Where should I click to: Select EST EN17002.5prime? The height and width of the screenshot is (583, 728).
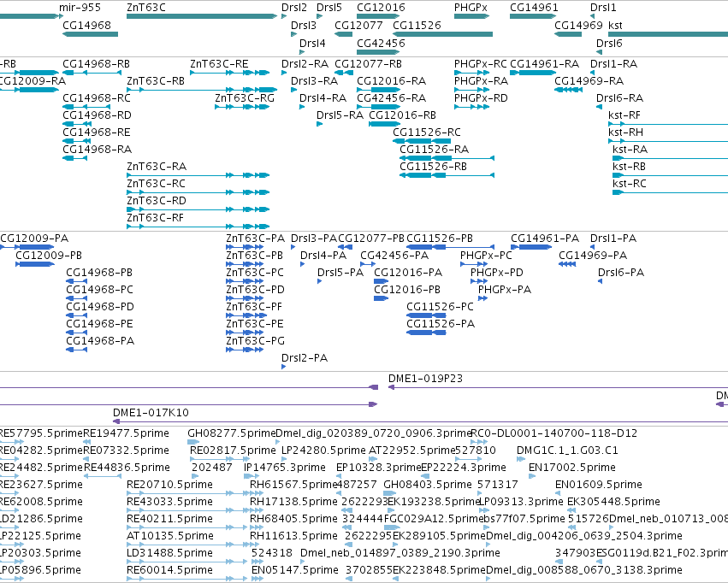[572, 467]
